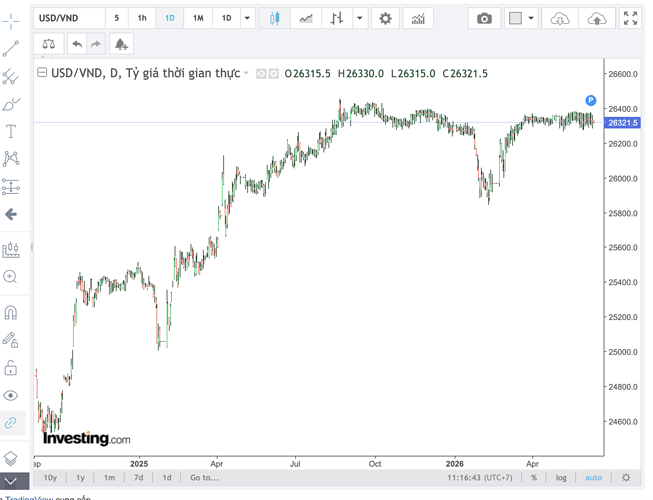Undo the last action
653x500 pixels.
(x=77, y=44)
